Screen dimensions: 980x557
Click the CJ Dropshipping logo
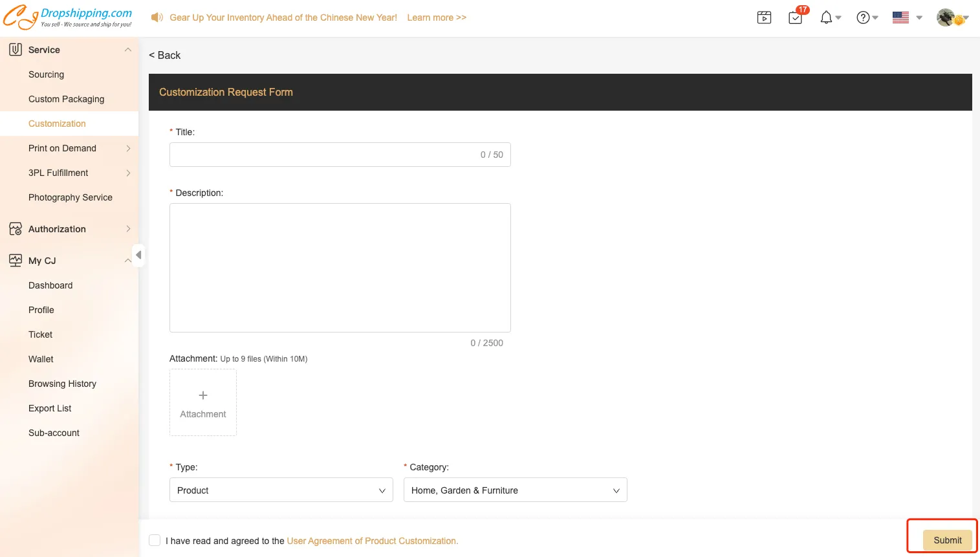tap(67, 17)
